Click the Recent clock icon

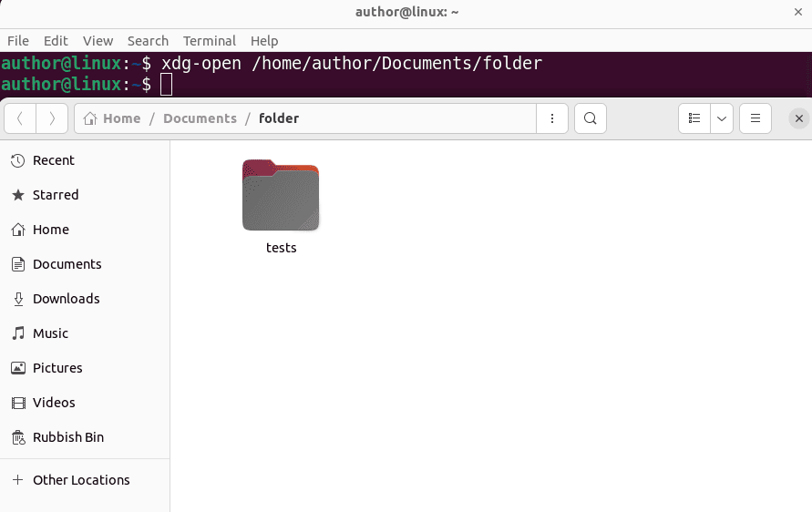point(18,160)
